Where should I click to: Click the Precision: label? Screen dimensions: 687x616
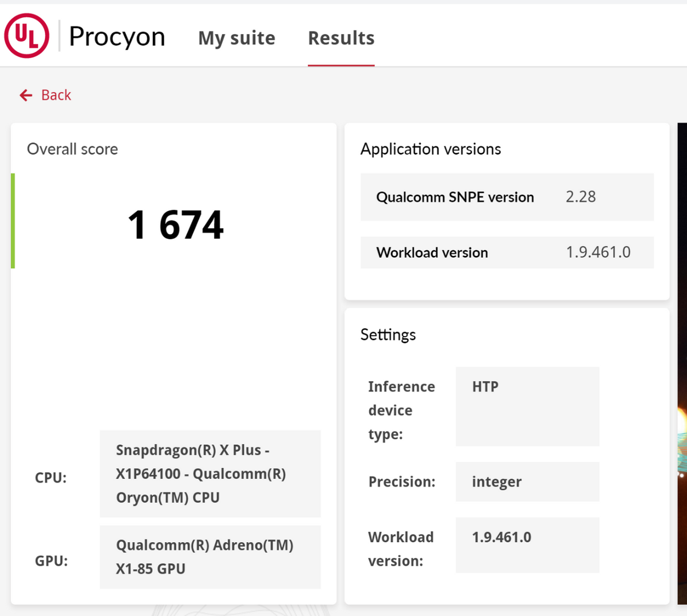pyautogui.click(x=402, y=482)
